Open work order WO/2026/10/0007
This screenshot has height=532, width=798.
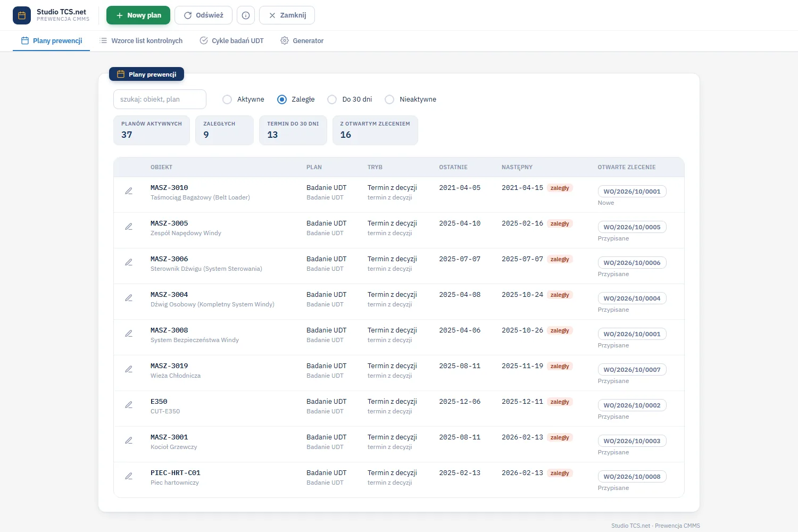pyautogui.click(x=632, y=370)
